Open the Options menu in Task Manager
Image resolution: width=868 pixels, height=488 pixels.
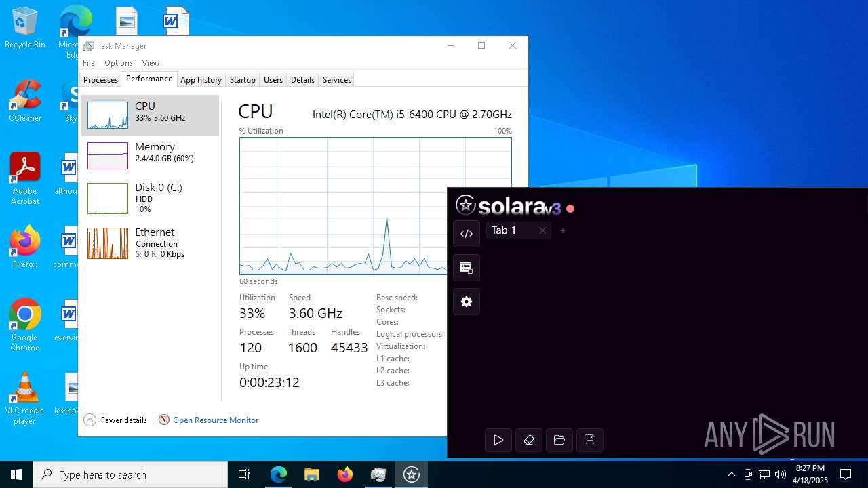pos(119,62)
